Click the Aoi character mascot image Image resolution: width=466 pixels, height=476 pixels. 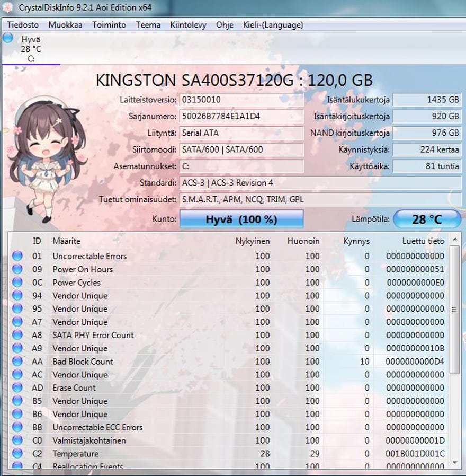tap(47, 160)
